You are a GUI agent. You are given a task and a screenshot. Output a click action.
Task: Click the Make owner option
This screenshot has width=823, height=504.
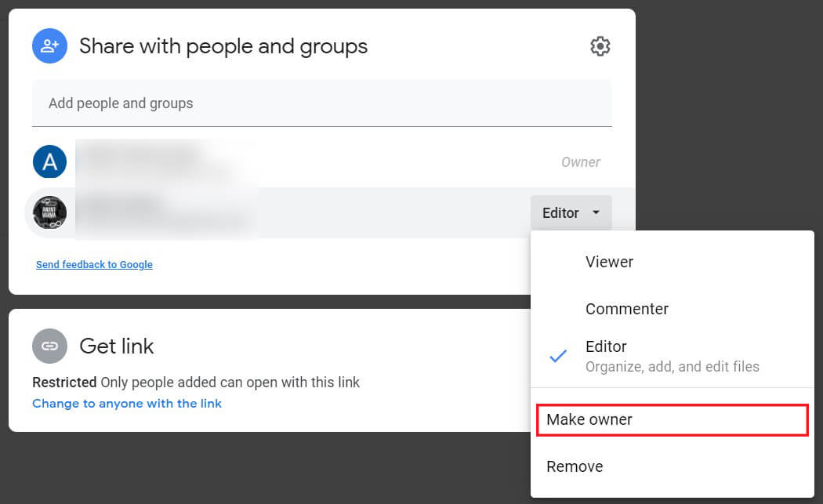point(589,419)
